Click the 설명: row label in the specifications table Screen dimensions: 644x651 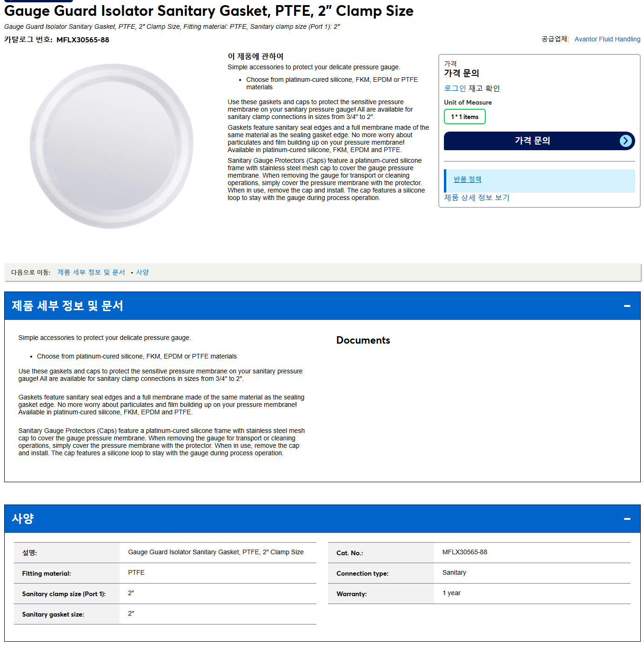coord(29,553)
